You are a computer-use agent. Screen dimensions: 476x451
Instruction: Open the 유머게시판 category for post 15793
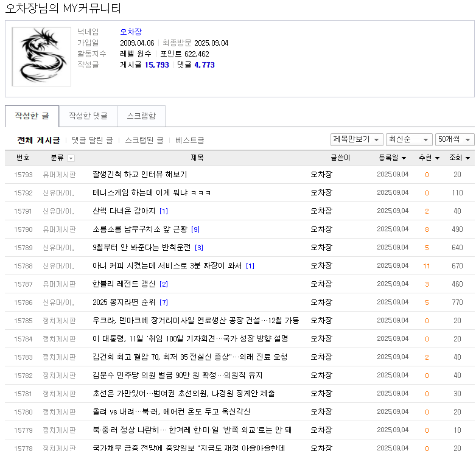[x=59, y=175]
